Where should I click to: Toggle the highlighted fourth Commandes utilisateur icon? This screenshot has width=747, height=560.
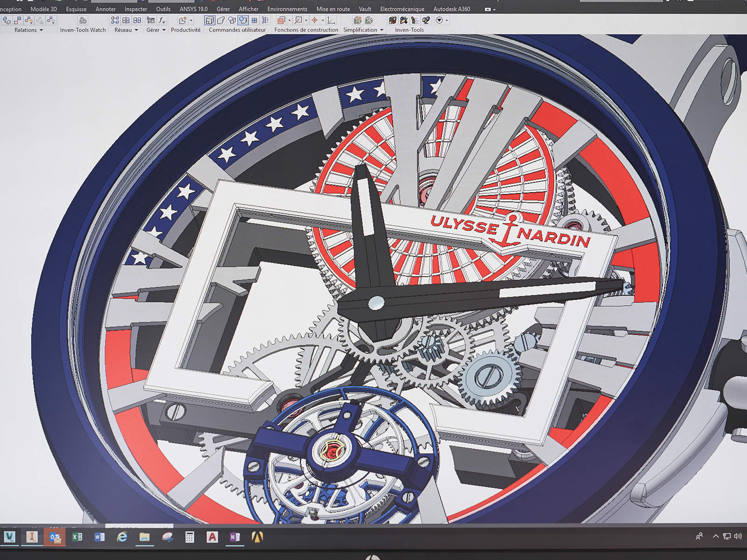tap(243, 20)
